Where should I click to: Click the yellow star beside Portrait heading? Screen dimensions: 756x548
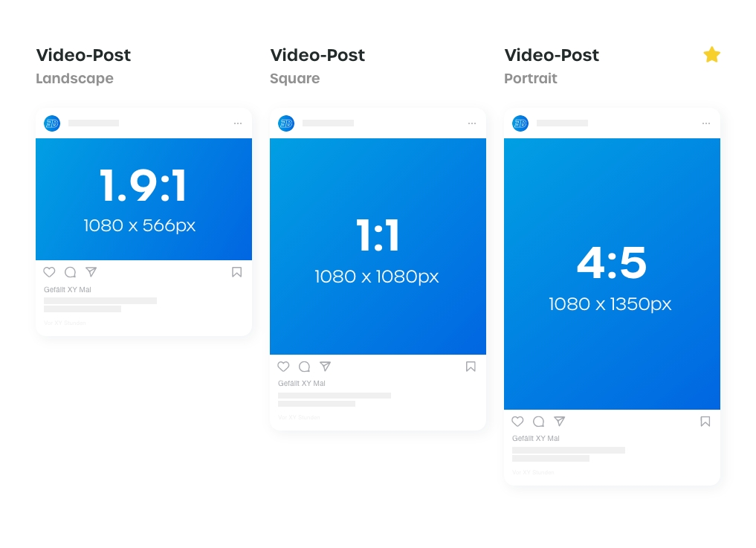point(712,55)
